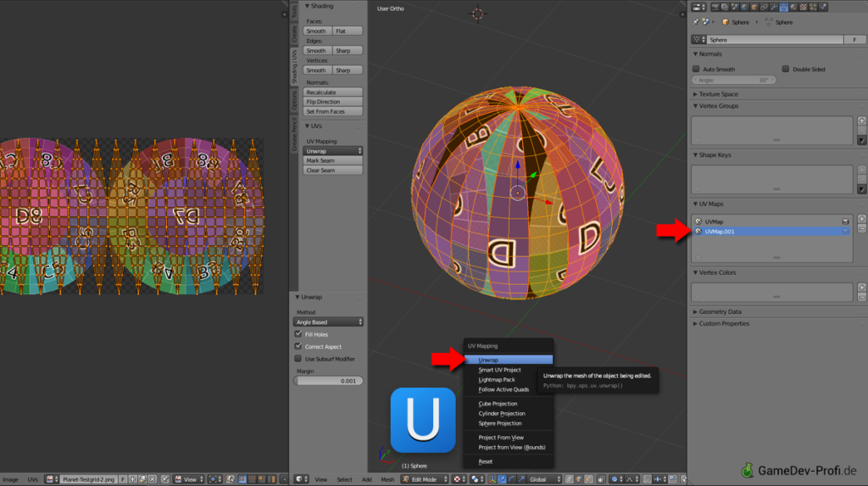Select the UVMap row in UV Maps list
The width and height of the screenshot is (868, 486).
(771, 221)
